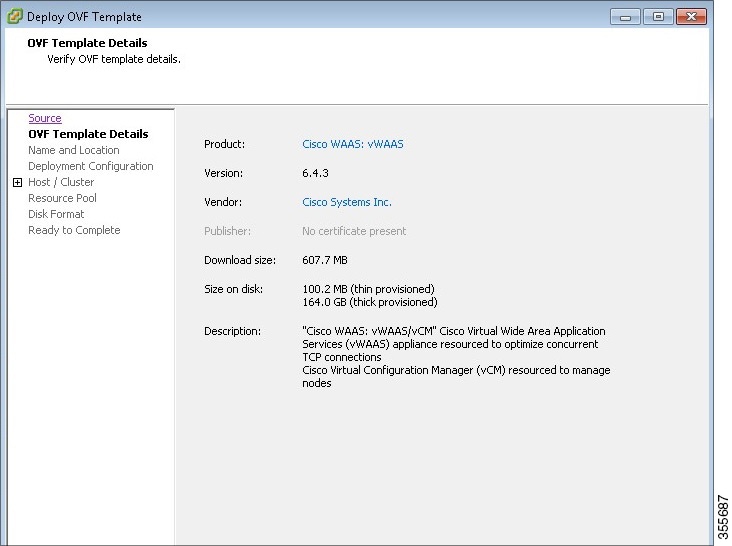Click the download size value 607.7 MB
The image size is (732, 546).
click(325, 260)
